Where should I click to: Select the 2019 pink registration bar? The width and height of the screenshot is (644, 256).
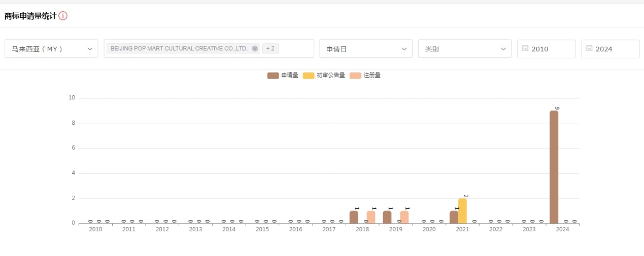[x=404, y=217]
